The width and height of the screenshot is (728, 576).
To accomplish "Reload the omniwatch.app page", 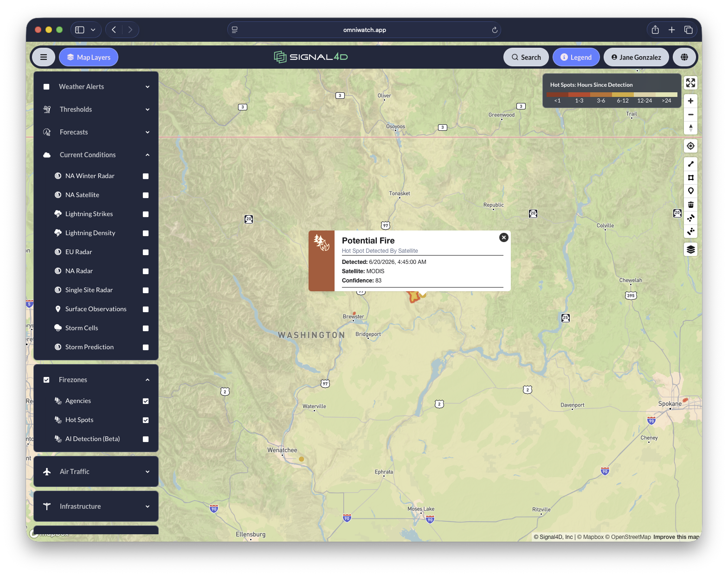I will 495,30.
